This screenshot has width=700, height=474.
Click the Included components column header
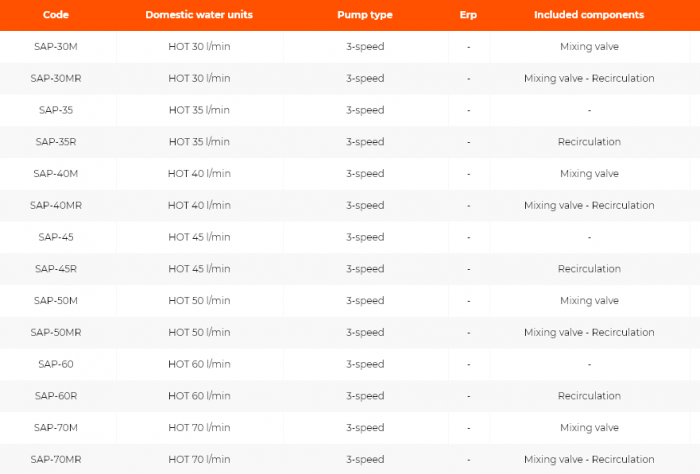589,15
